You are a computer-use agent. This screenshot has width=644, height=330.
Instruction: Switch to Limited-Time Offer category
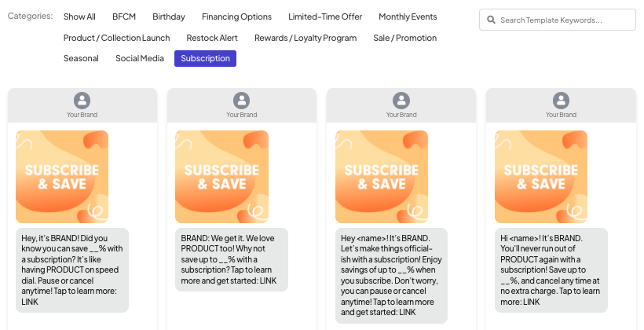pyautogui.click(x=325, y=16)
